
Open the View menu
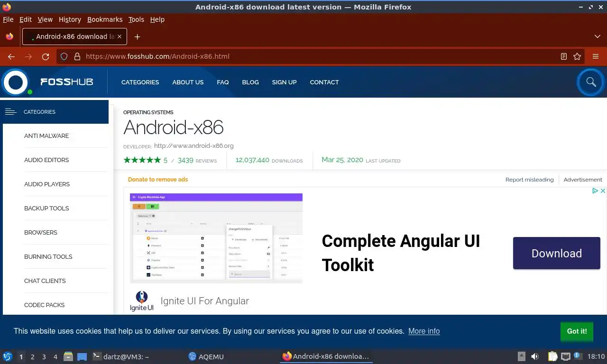click(45, 19)
